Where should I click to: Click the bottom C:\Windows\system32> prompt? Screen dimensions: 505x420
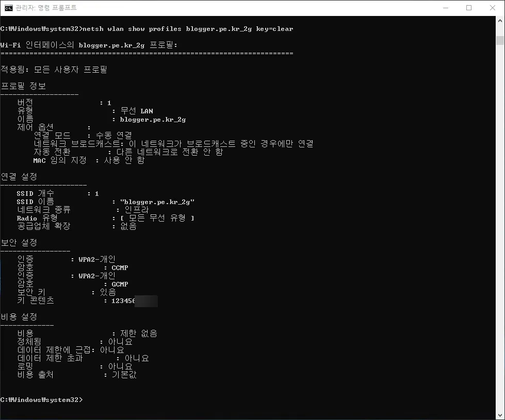coord(41,400)
